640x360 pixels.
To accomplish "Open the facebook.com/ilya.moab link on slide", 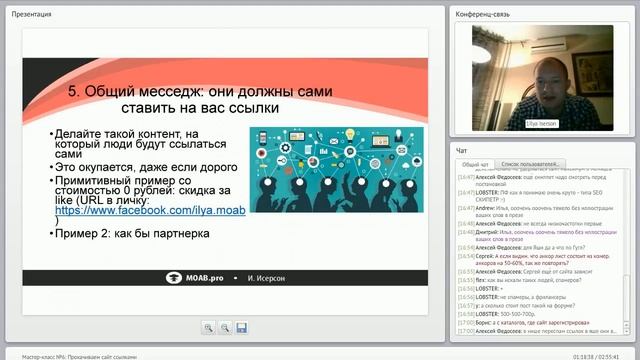I will (150, 210).
